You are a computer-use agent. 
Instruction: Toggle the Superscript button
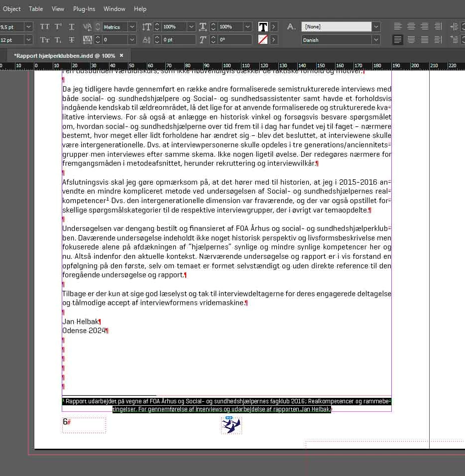[x=58, y=27]
